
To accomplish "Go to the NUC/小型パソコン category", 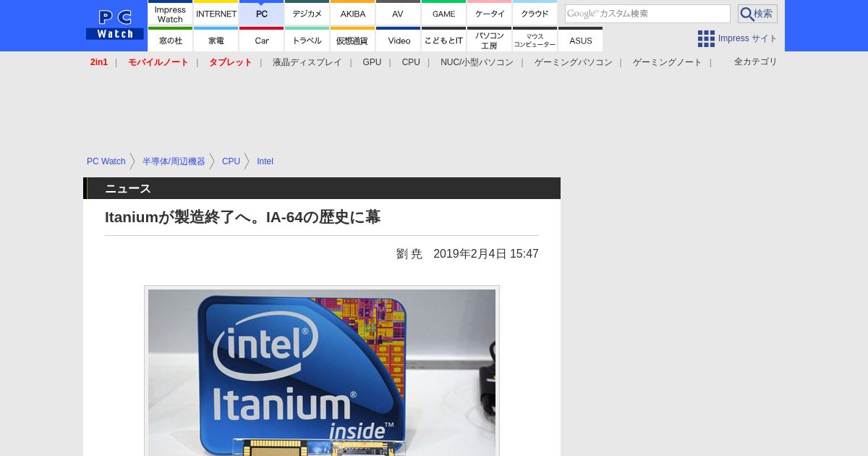I will pyautogui.click(x=477, y=62).
